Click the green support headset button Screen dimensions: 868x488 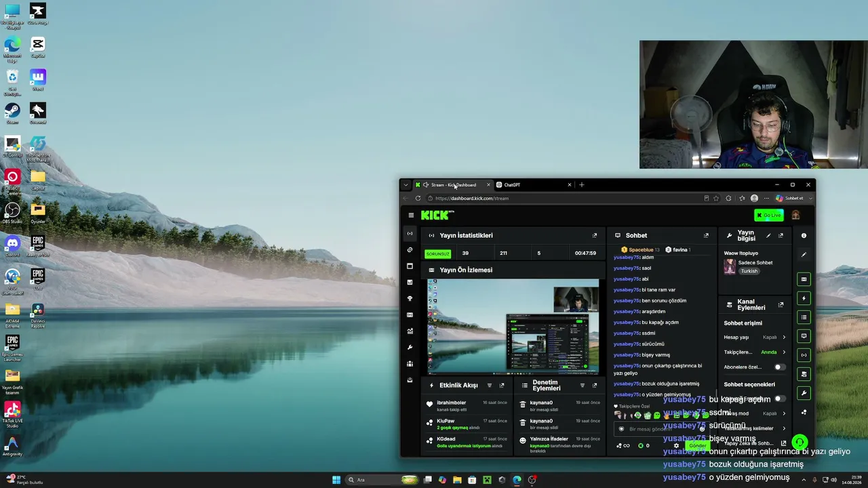(800, 443)
